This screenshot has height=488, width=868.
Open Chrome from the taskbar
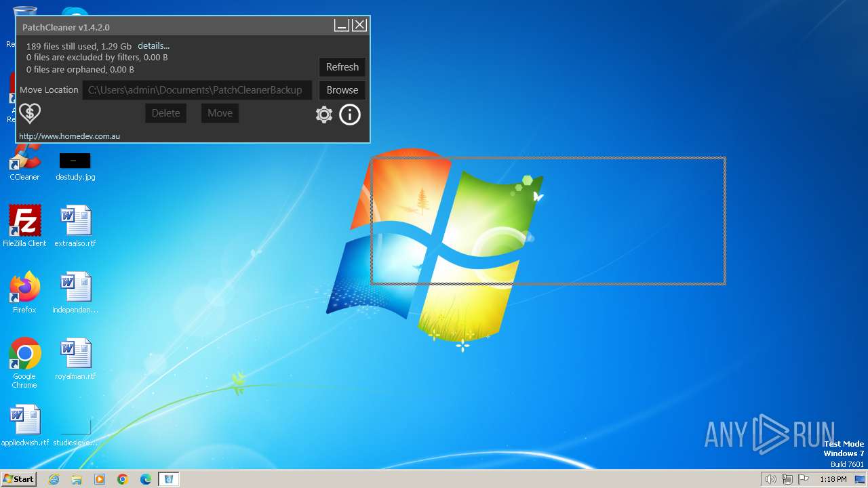123,479
